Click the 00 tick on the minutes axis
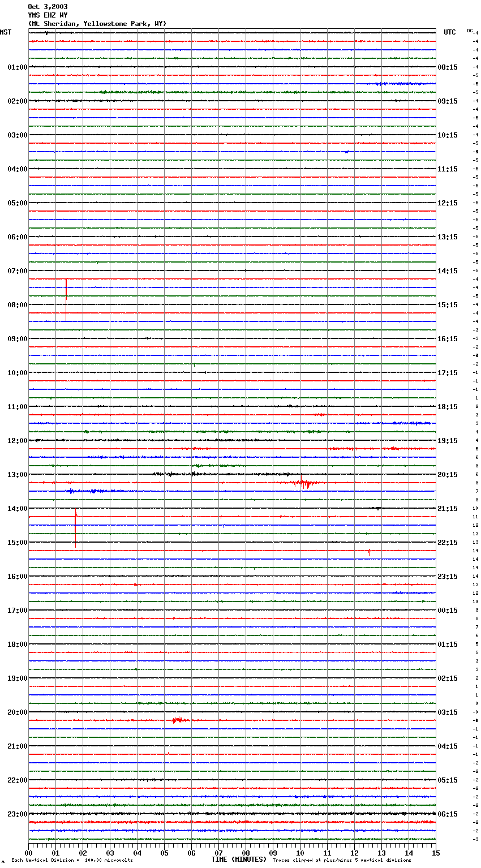The image size is (481, 868). [28, 853]
